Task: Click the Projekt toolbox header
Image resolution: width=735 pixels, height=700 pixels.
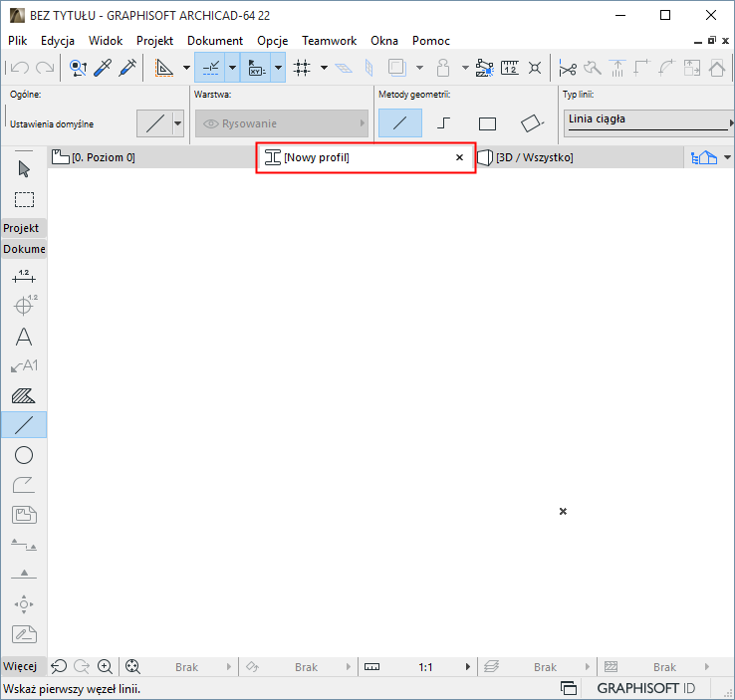Action: pyautogui.click(x=24, y=228)
